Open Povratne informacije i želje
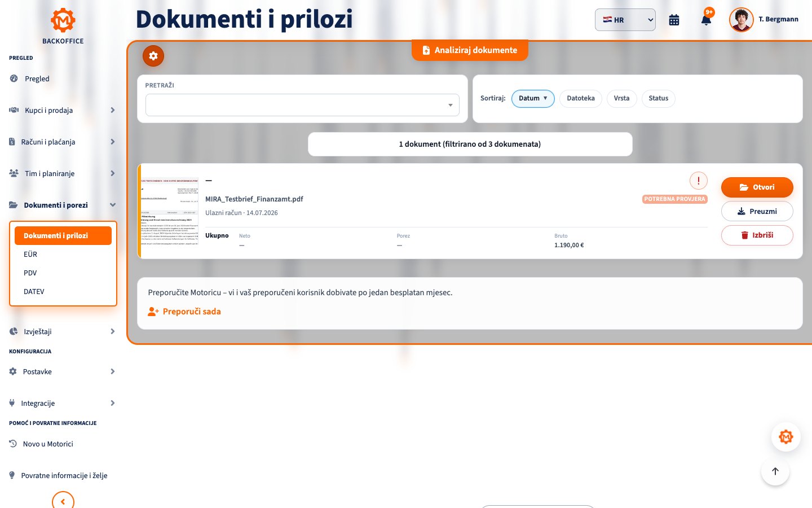 [64, 475]
